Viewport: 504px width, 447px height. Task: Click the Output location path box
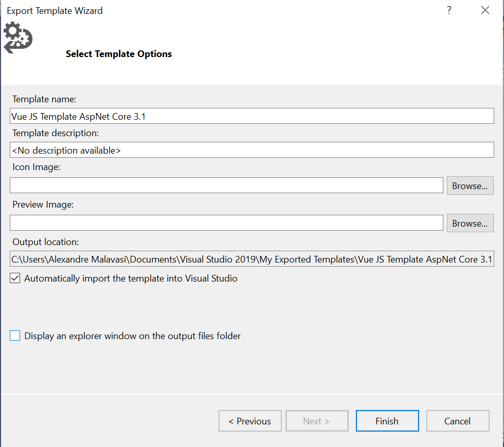point(251,259)
